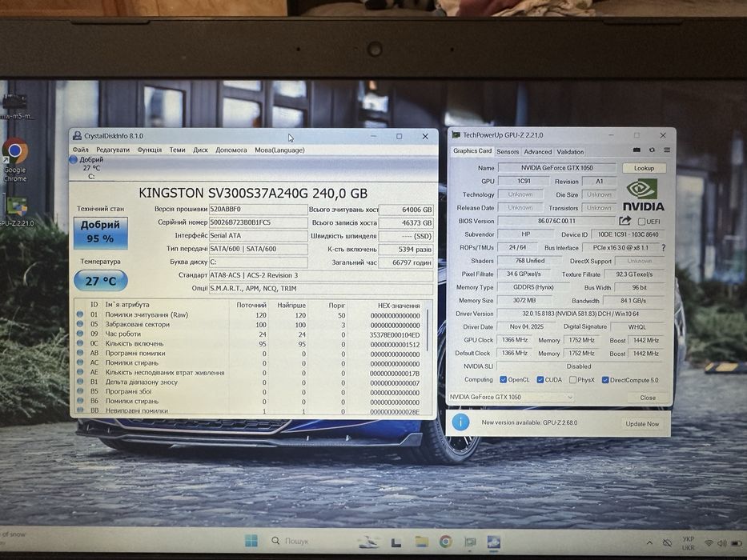The width and height of the screenshot is (747, 560).
Task: Open the Допомога menu
Action: click(231, 150)
